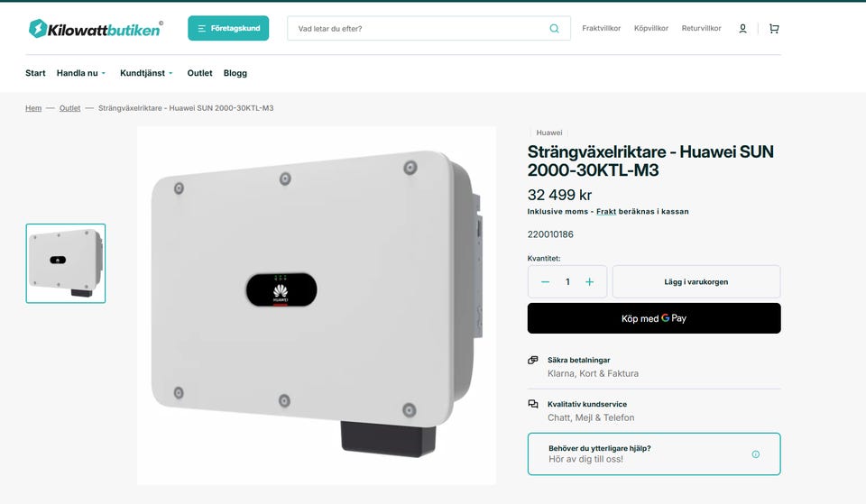Click the Frakt shipping link
The width and height of the screenshot is (866, 504).
(606, 211)
